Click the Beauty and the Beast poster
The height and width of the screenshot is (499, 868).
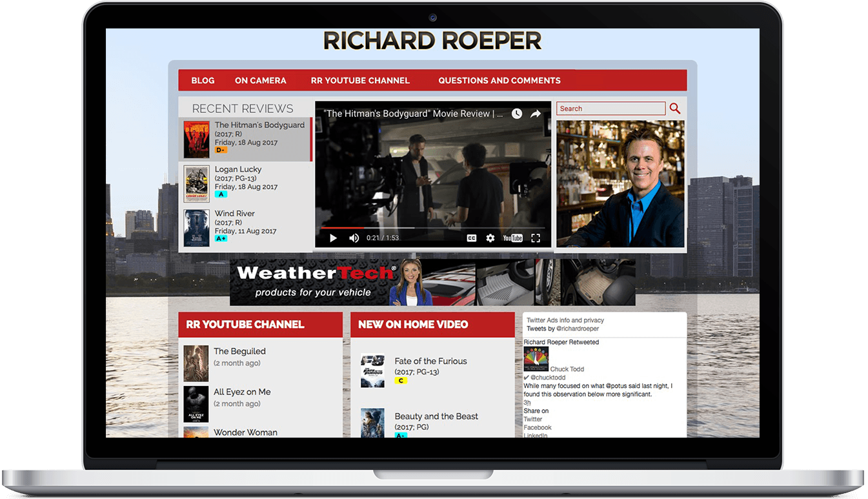click(x=372, y=423)
